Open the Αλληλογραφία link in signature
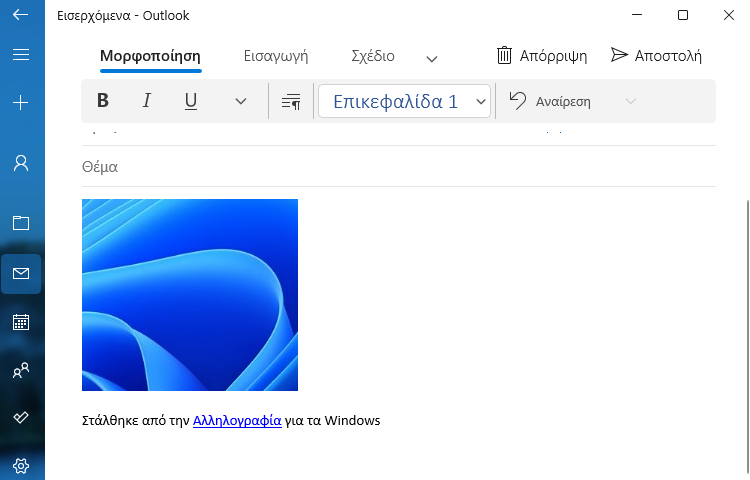This screenshot has height=480, width=750. pyautogui.click(x=237, y=421)
